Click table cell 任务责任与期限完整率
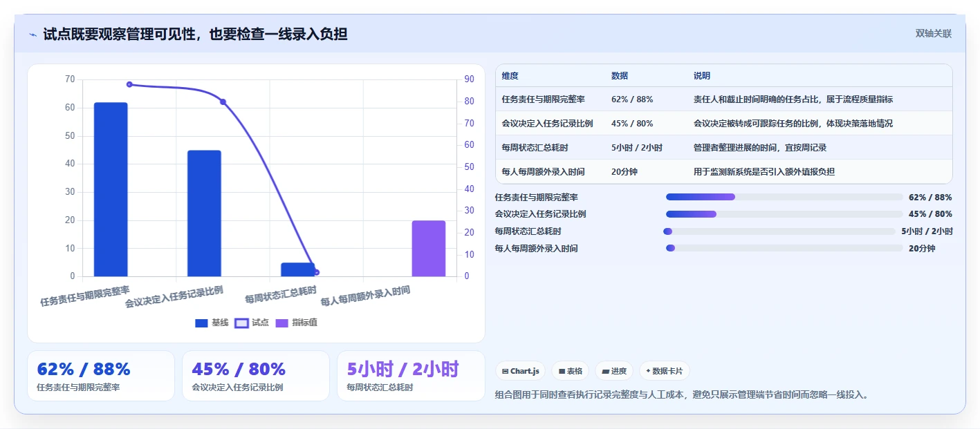Viewport: 980px width, 429px height. pyautogui.click(x=544, y=99)
